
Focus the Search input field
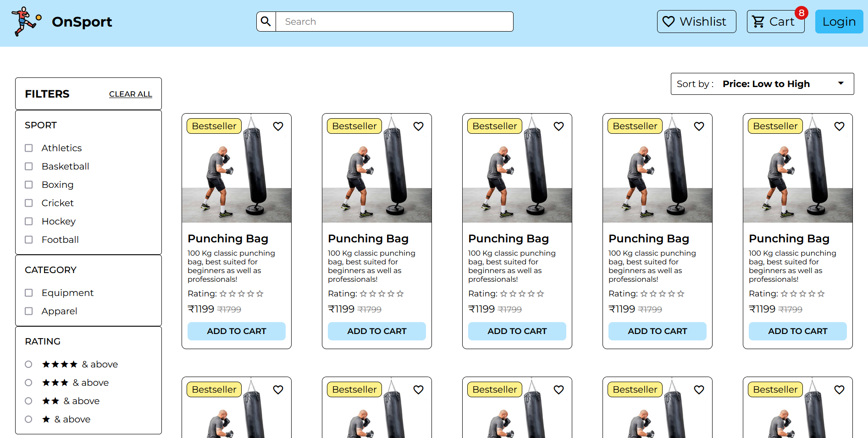394,22
